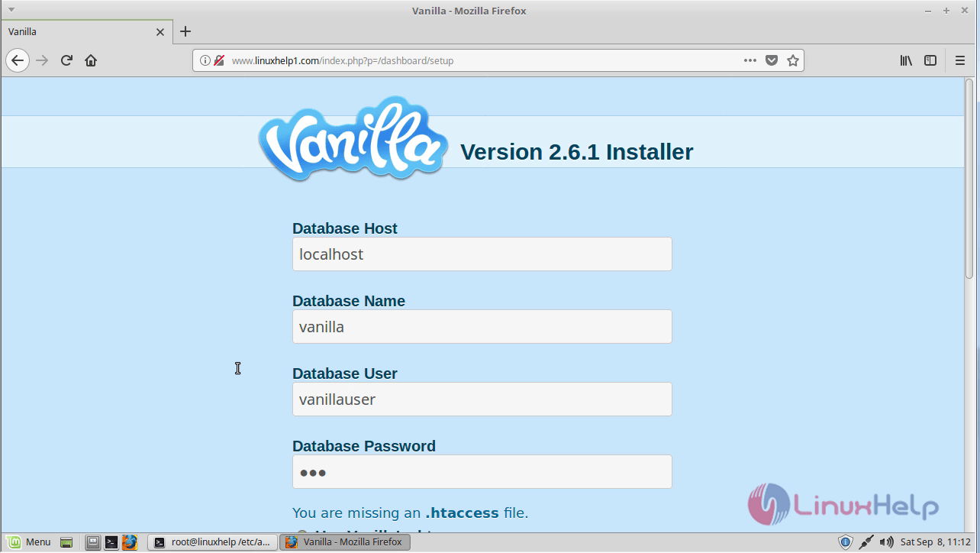980x553 pixels.
Task: Click the insecure connection padlock icon
Action: tap(219, 60)
